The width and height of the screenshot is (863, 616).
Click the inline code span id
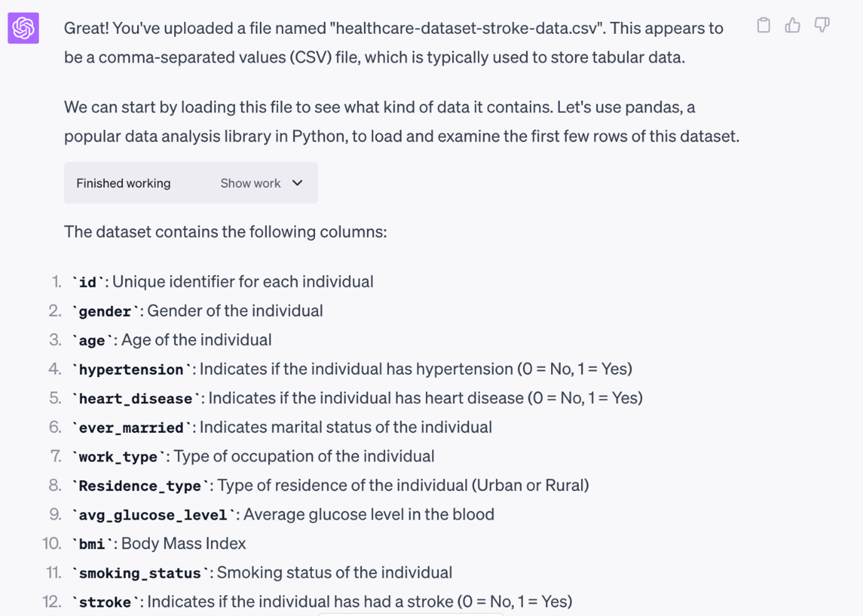tap(87, 282)
